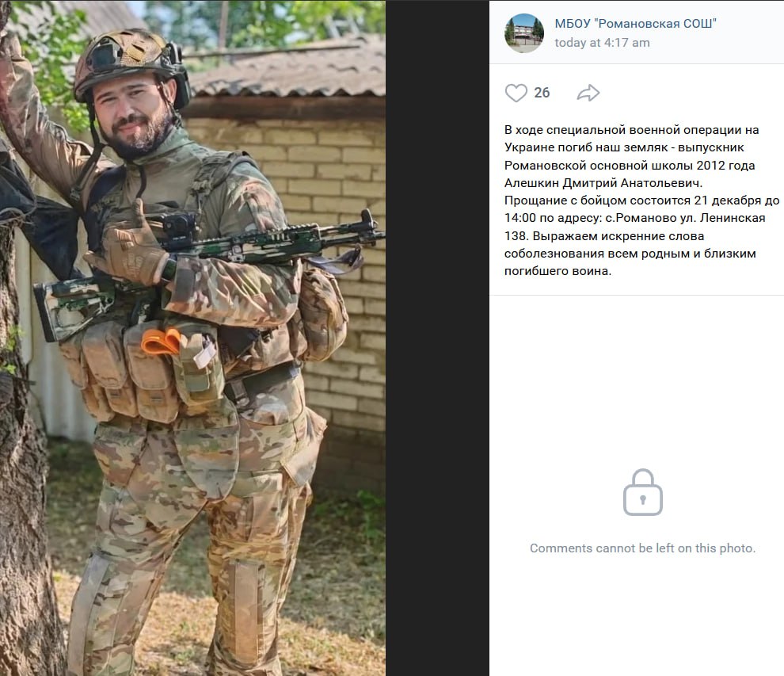Click the last description line "погибшего воина."
This screenshot has width=784, height=676.
[558, 271]
